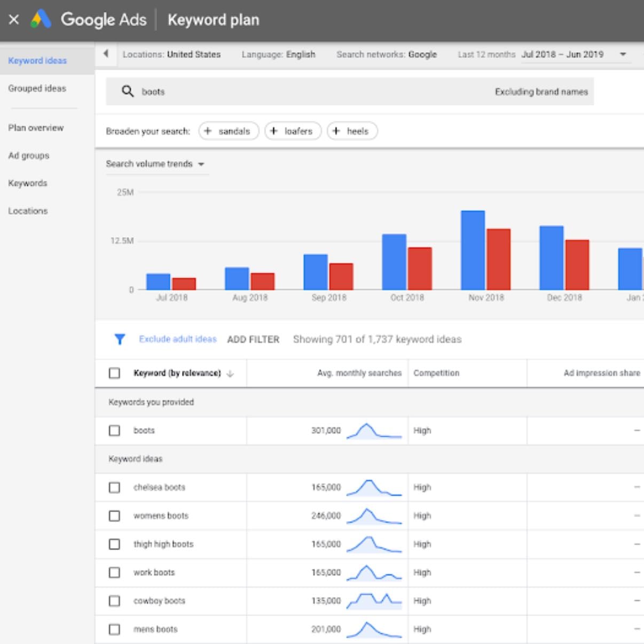
Task: Click High competition for work boots
Action: point(422,572)
